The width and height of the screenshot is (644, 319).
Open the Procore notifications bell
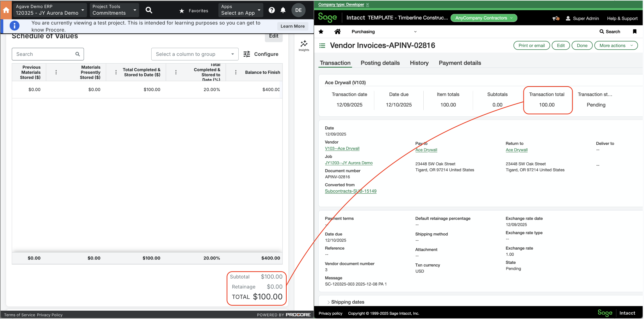[283, 10]
